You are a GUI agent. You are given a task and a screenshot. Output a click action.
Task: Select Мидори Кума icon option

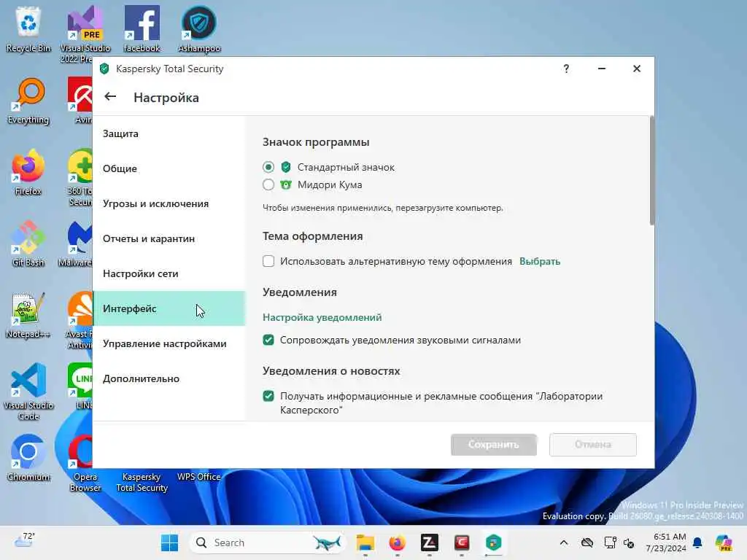tap(268, 184)
